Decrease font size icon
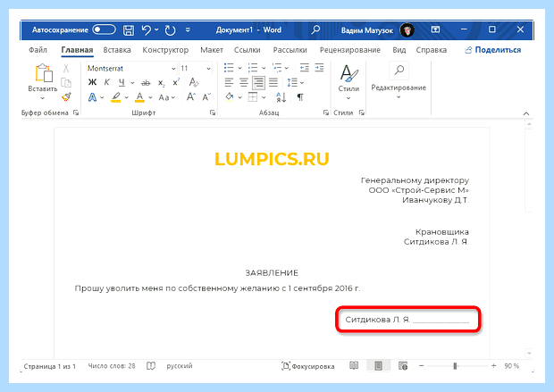 point(206,96)
